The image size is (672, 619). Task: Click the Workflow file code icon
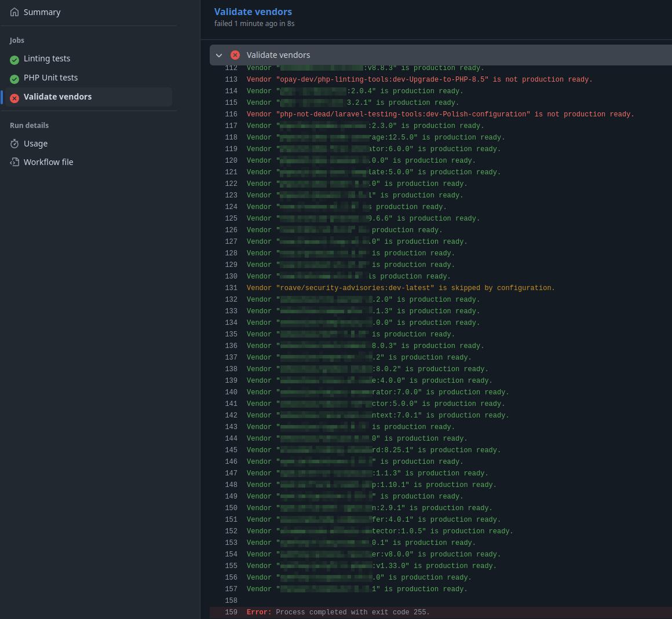(x=14, y=162)
